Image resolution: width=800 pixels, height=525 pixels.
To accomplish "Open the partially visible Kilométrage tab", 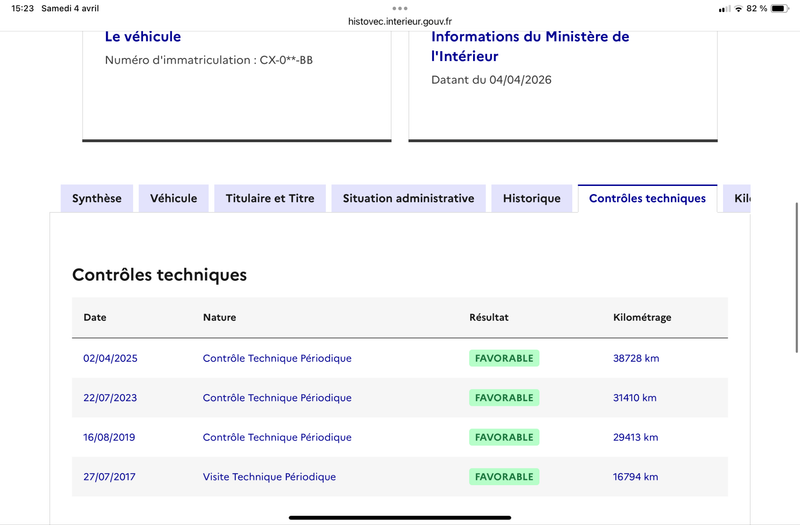I will (737, 198).
